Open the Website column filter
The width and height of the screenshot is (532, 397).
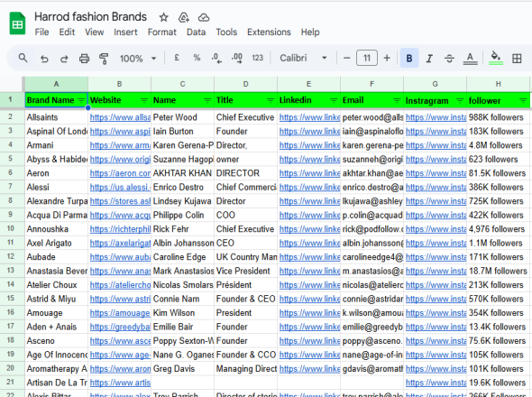[144, 100]
